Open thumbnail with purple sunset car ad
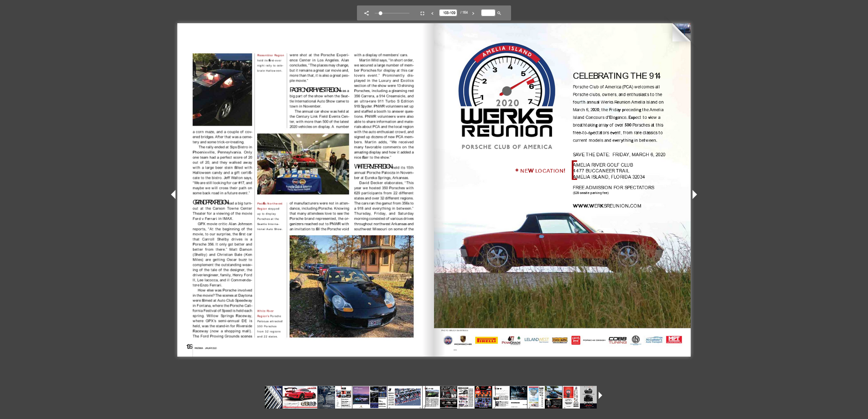The width and height of the screenshot is (868, 419). point(361,397)
